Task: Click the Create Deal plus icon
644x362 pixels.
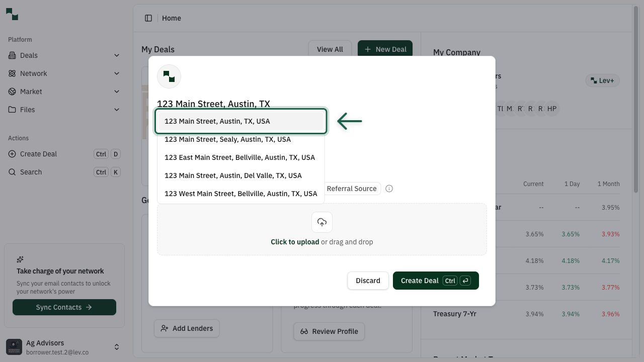Action: click(x=11, y=154)
